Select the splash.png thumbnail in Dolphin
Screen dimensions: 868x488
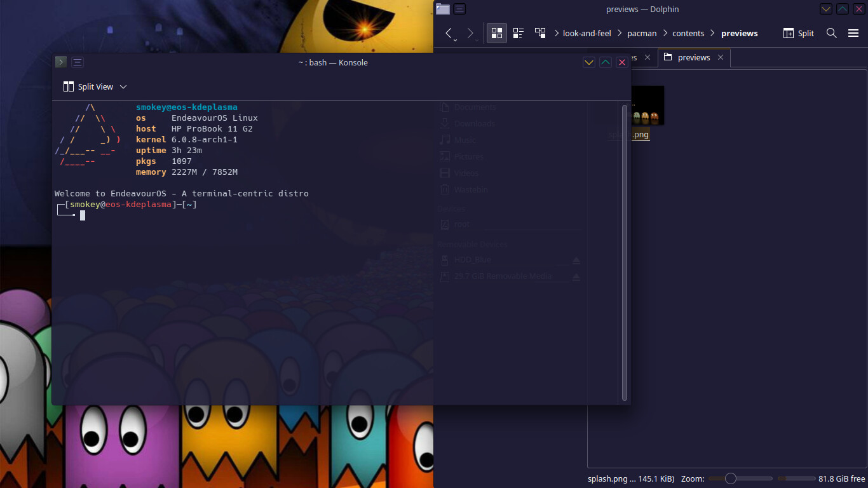647,105
